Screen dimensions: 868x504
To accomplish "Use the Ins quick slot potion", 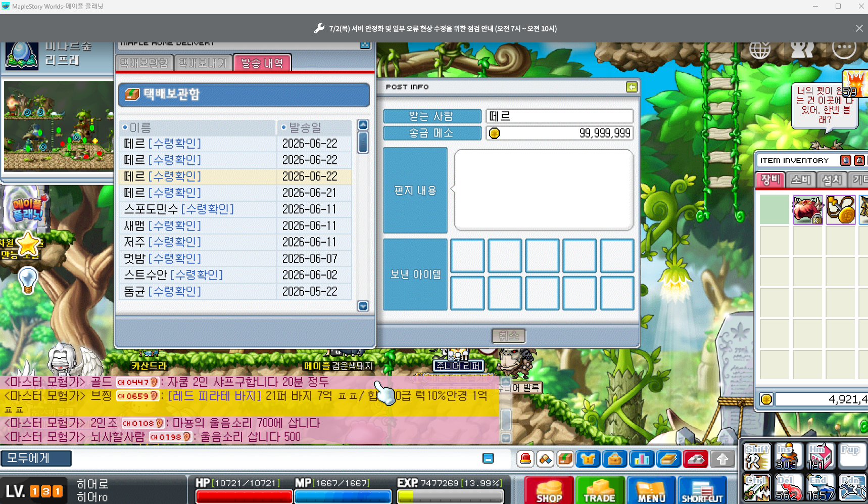I will (789, 456).
